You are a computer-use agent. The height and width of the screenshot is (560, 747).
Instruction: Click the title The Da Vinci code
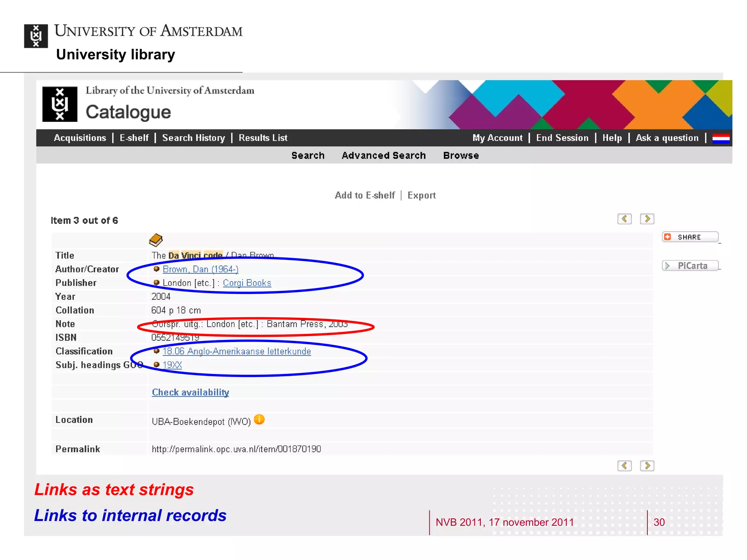coord(187,255)
